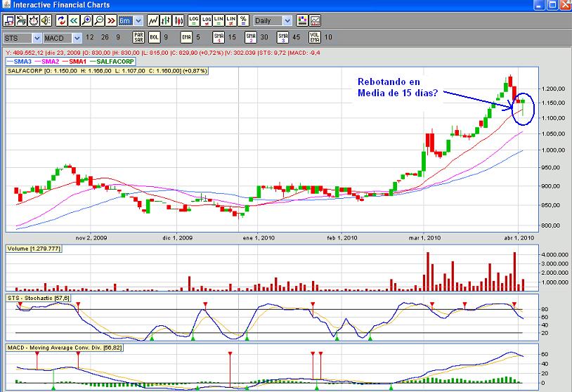Toggle the VOL EMA indicator

pyautogui.click(x=315, y=37)
